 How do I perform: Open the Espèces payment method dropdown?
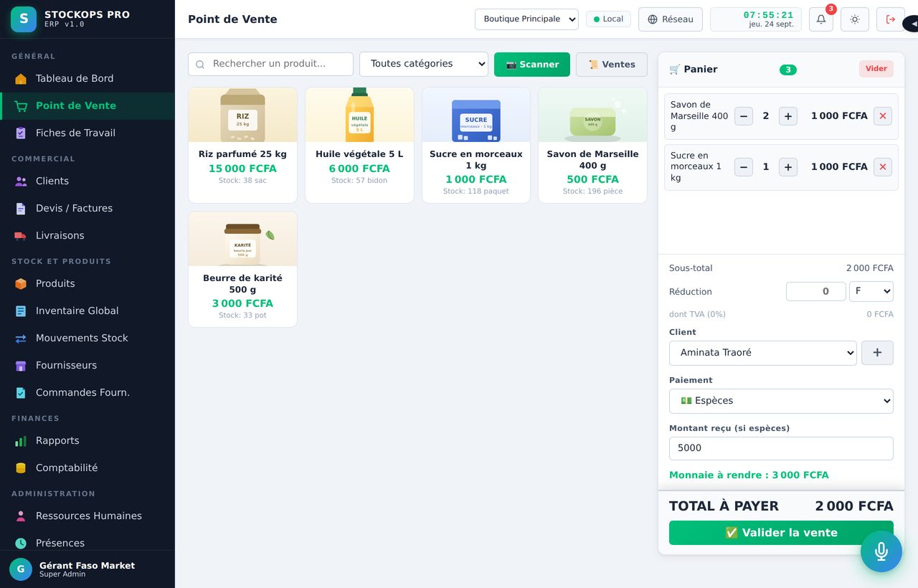coord(781,401)
